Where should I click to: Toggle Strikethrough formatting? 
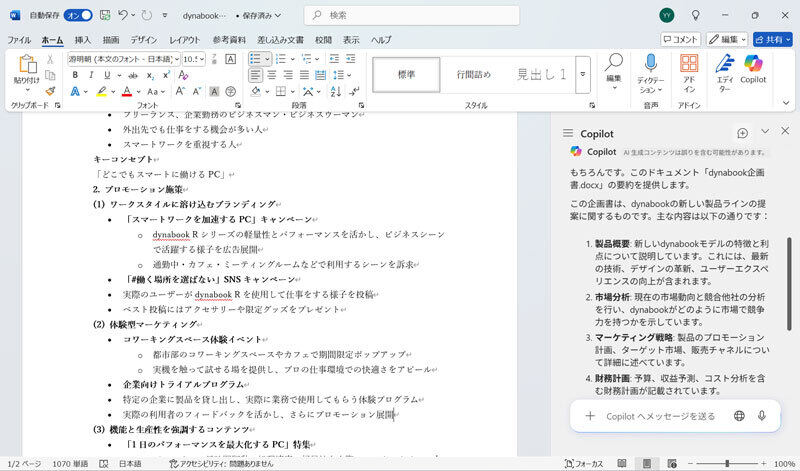pyautogui.click(x=133, y=75)
